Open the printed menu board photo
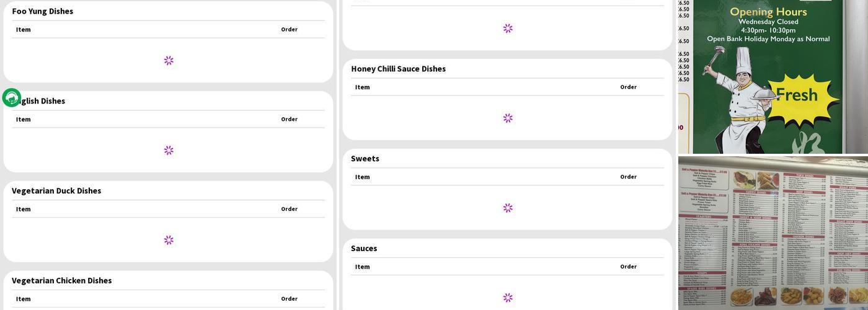 pos(773,232)
